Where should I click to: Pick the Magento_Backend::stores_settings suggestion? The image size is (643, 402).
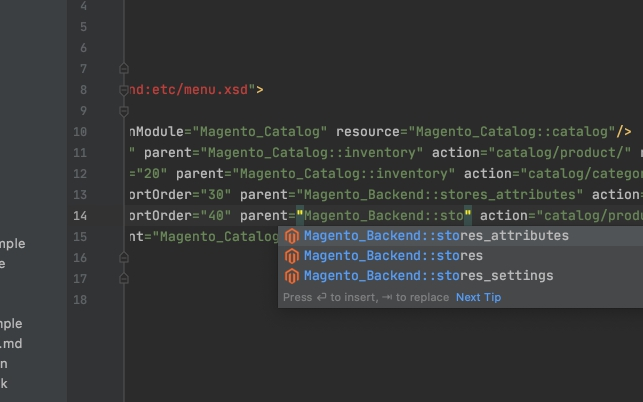click(x=461, y=276)
